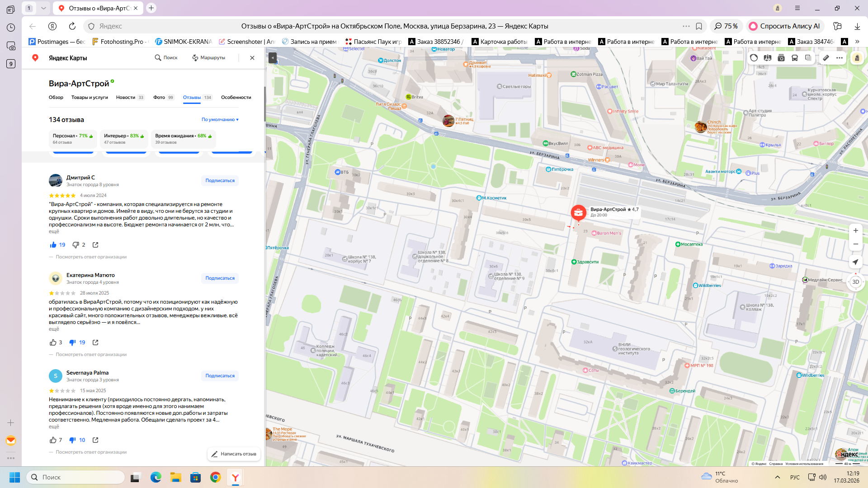Image resolution: width=868 pixels, height=488 pixels.
Task: Share Екатерина Матюто's review
Action: [95, 343]
